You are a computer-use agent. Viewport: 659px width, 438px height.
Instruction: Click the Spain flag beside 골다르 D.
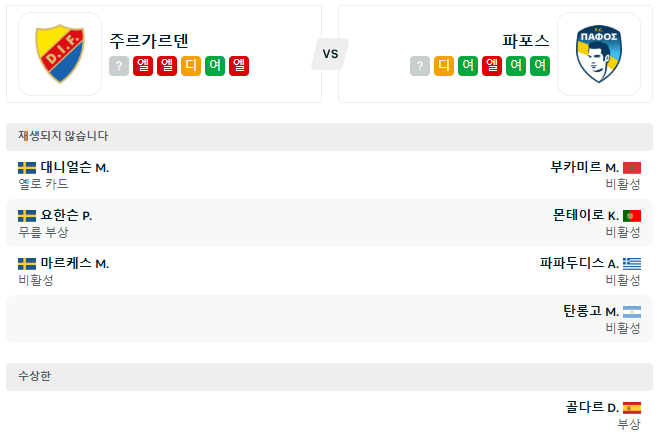(x=631, y=408)
